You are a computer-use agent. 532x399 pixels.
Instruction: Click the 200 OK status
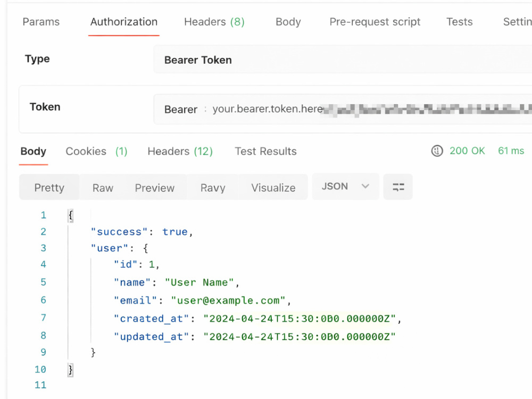pos(467,151)
